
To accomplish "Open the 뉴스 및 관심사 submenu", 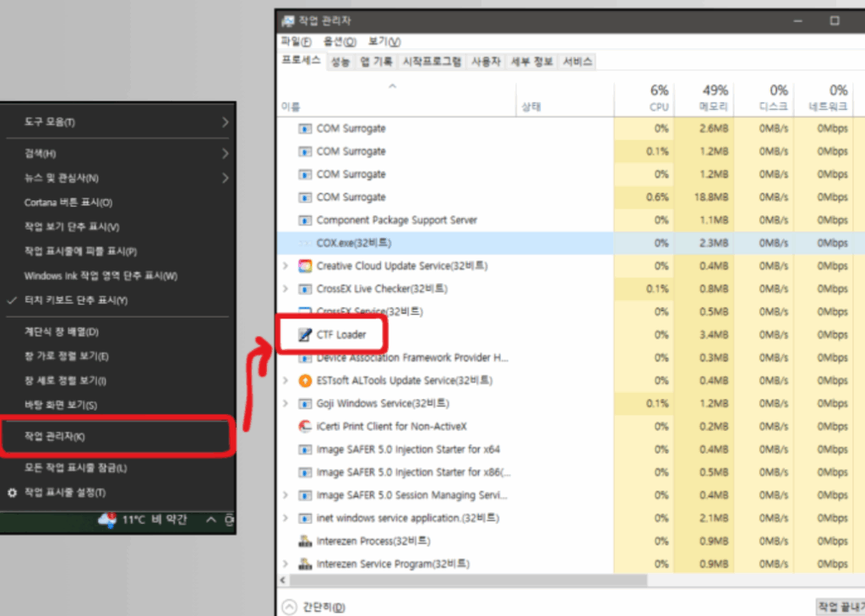I will [117, 177].
